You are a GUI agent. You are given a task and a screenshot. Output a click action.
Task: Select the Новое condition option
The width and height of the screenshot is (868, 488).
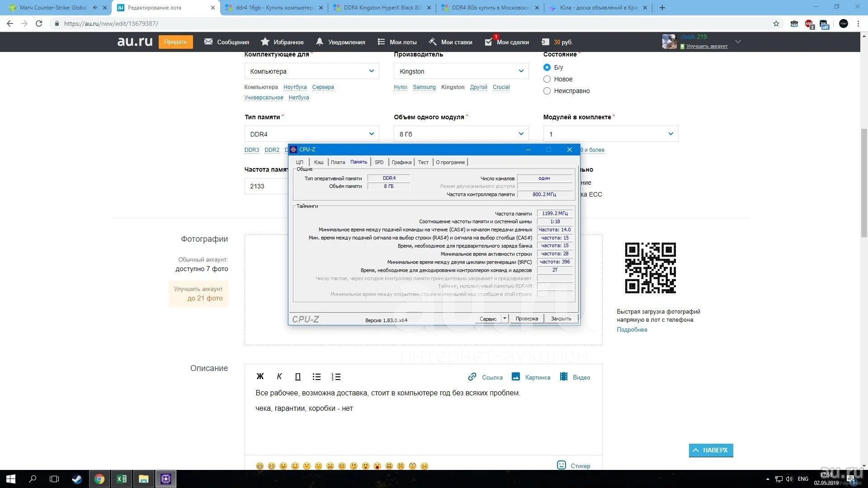(547, 79)
